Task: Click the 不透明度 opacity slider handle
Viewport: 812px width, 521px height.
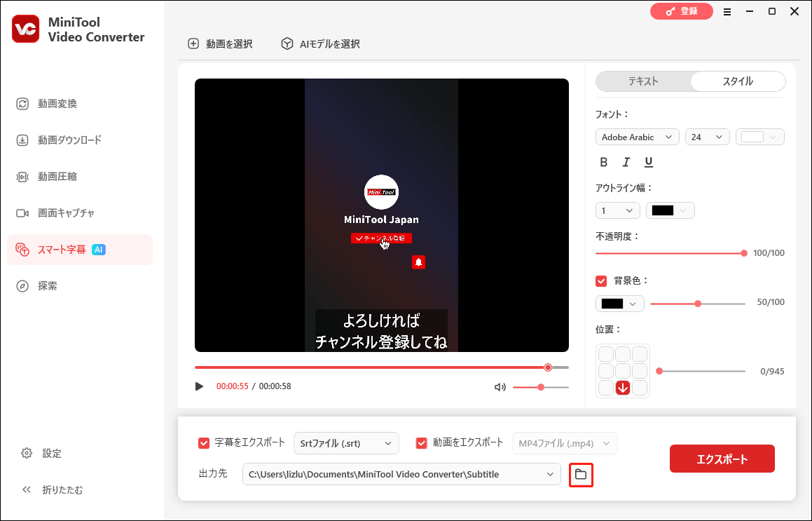Action: 744,254
